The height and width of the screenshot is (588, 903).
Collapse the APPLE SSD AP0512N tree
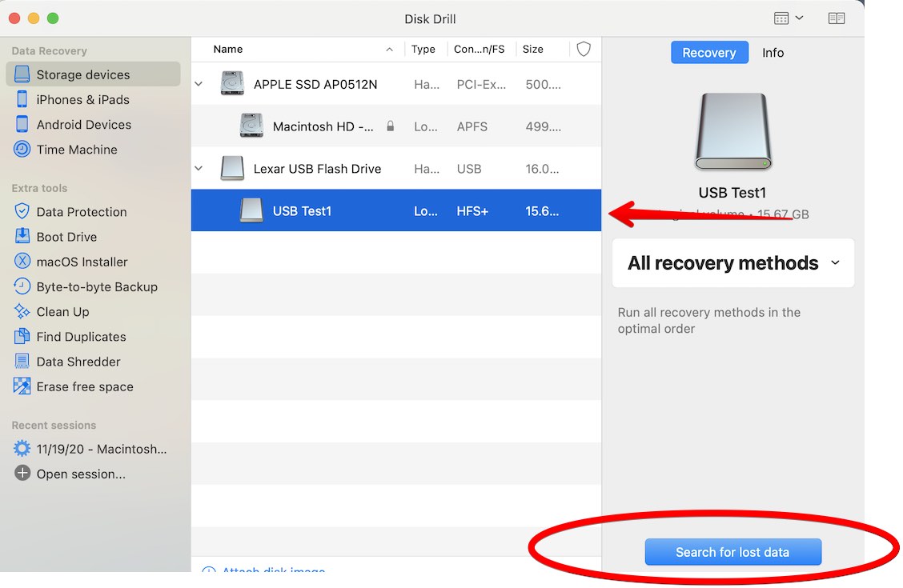(199, 84)
